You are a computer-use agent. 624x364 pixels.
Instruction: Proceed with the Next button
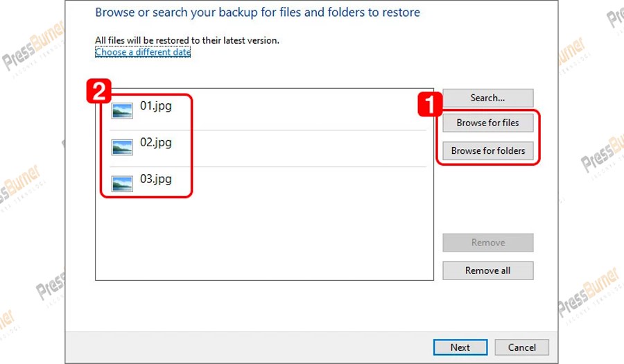point(460,347)
